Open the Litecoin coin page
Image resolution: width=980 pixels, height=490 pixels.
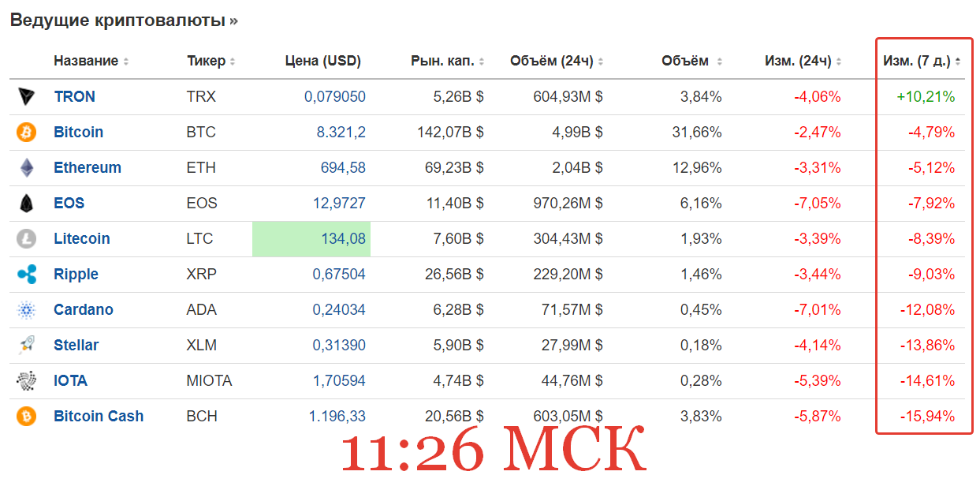point(82,239)
